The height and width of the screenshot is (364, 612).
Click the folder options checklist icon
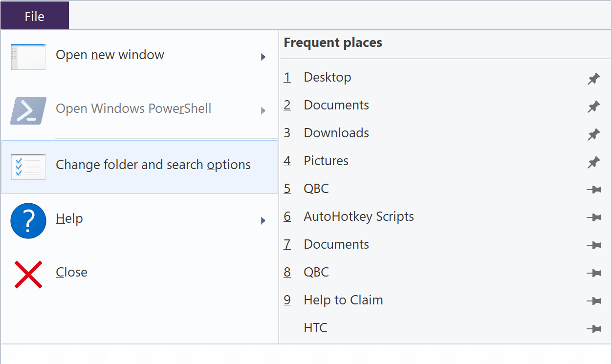coord(28,167)
